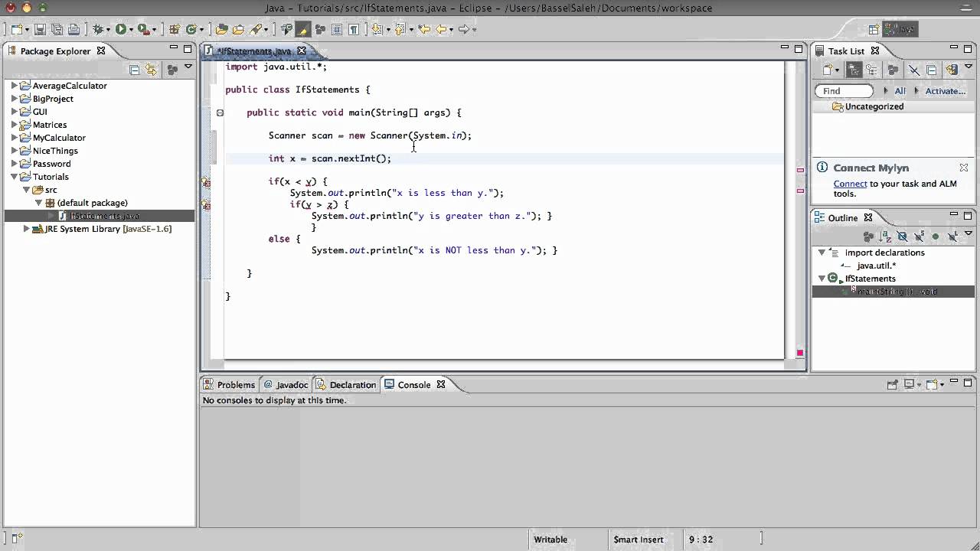Select the Password project

click(51, 164)
